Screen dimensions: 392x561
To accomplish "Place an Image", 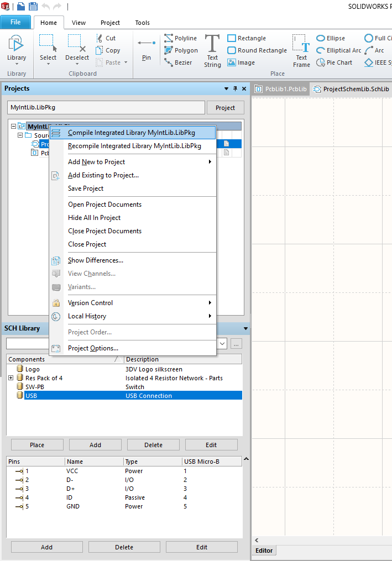I will (241, 62).
